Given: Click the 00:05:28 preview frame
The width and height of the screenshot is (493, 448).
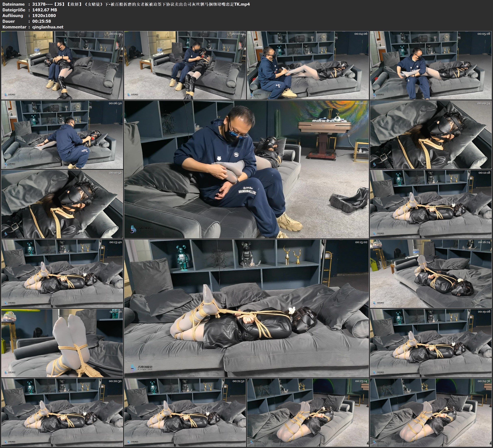Looking at the screenshot, I should pyautogui.click(x=431, y=65).
